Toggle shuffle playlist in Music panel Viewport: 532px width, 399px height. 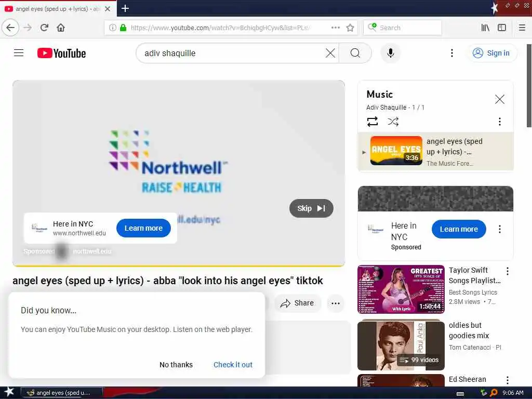(x=393, y=122)
